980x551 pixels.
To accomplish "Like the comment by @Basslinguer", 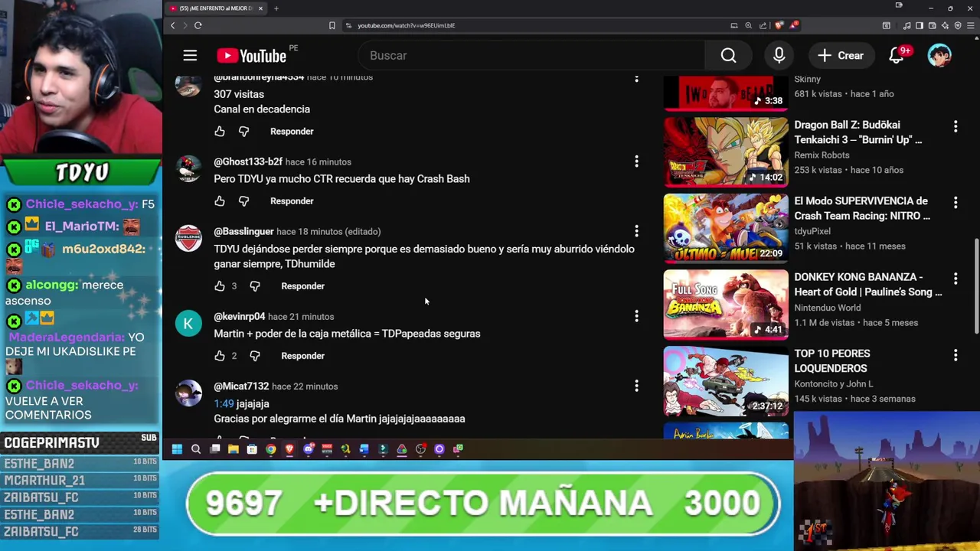I will tap(220, 286).
